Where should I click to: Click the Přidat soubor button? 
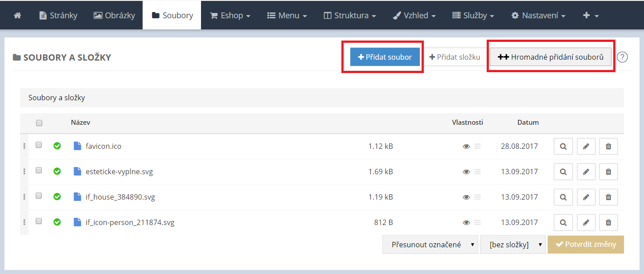(385, 57)
